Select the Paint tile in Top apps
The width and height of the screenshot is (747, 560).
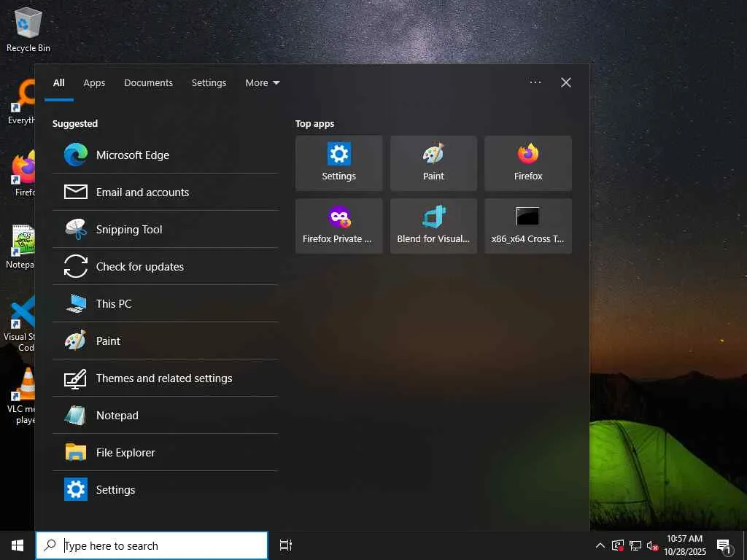(x=433, y=163)
